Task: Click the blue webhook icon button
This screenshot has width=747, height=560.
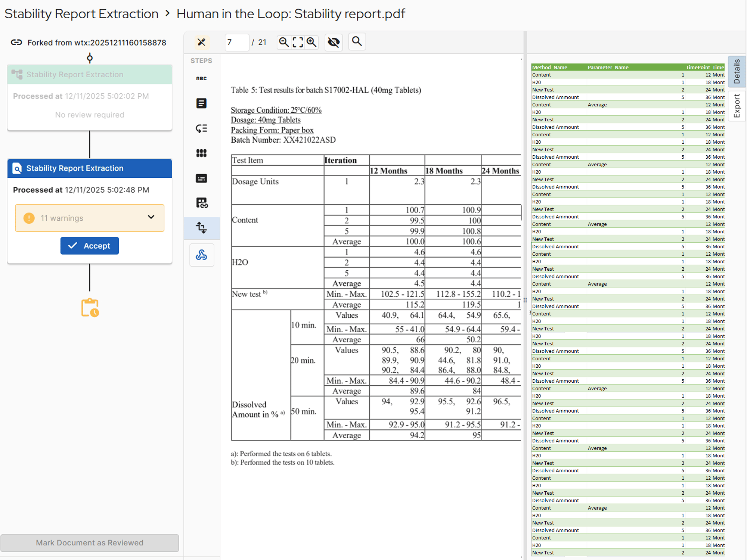Action: point(202,255)
